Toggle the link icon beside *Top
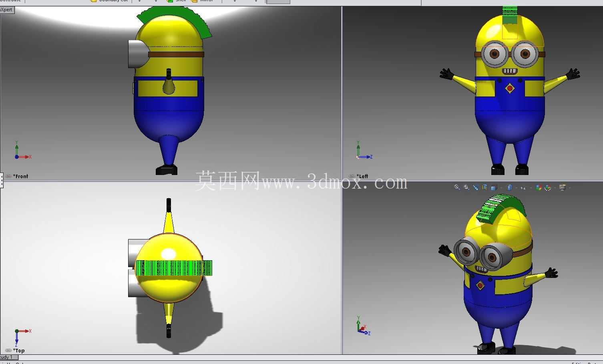 (x=8, y=350)
